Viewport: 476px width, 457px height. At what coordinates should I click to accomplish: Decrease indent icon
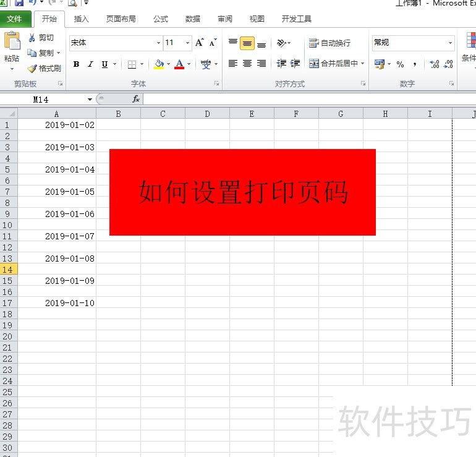[x=281, y=64]
